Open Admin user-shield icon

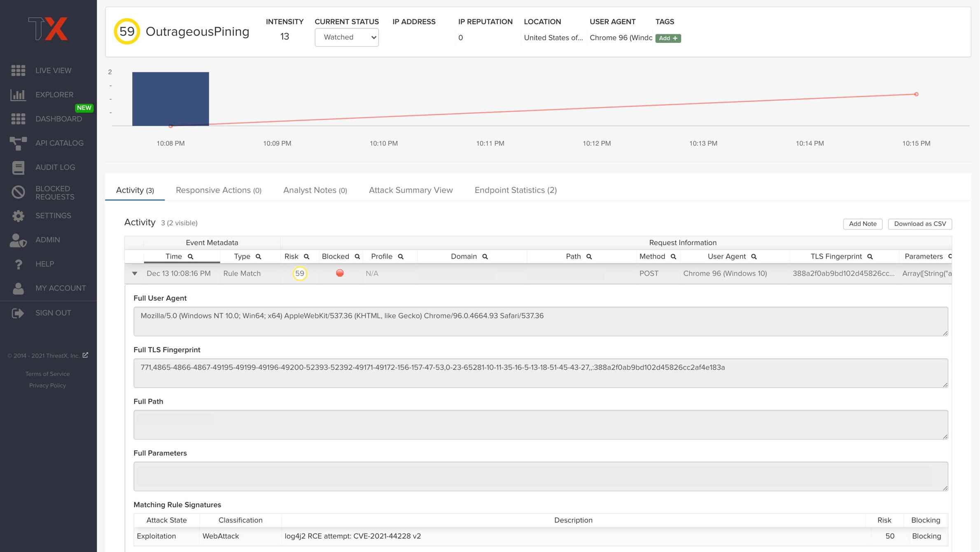18,240
